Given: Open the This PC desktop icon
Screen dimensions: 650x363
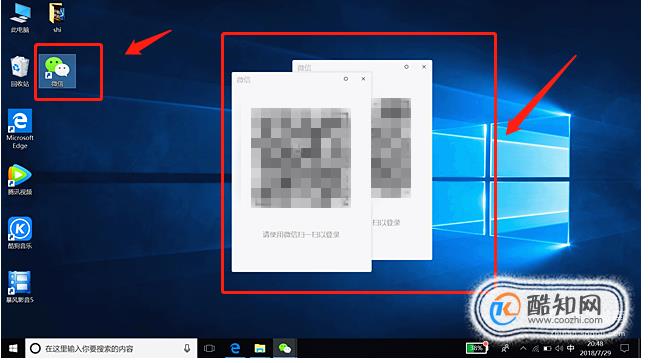Looking at the screenshot, I should (x=20, y=17).
